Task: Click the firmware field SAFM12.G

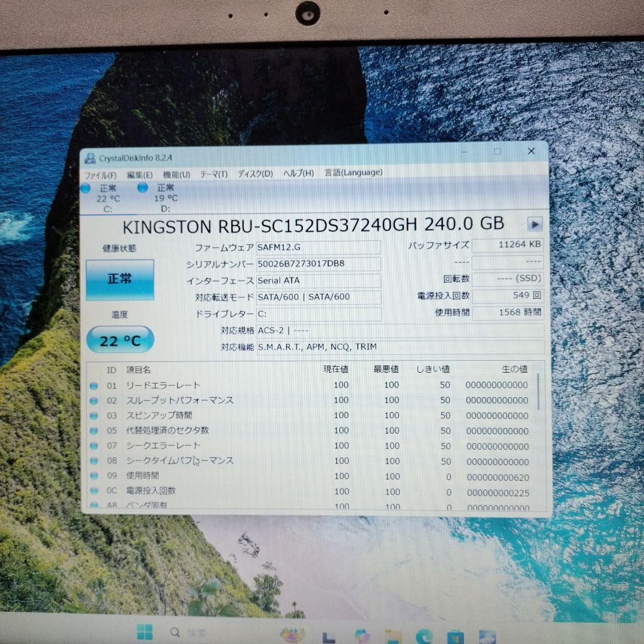Action: [x=318, y=247]
